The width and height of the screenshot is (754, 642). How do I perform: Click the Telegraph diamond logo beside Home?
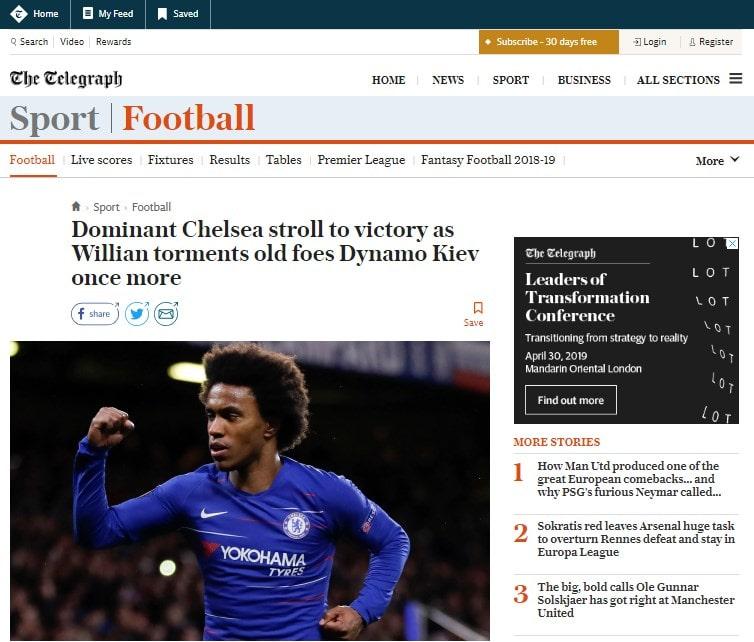[x=19, y=13]
